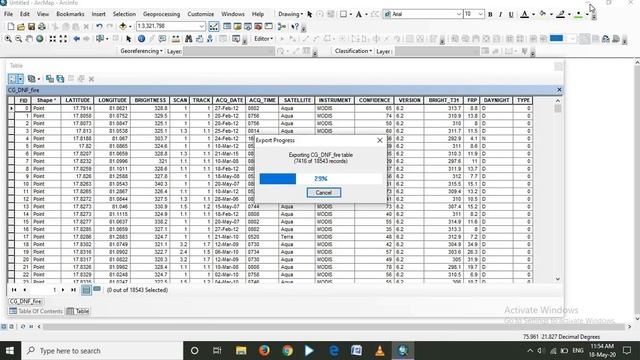
Task: Open the ArcMap icon in the Windows taskbar
Action: point(403,351)
